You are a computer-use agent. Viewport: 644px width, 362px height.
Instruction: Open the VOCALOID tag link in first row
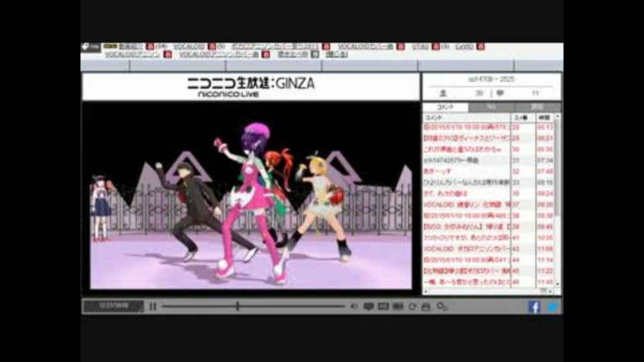pos(189,47)
